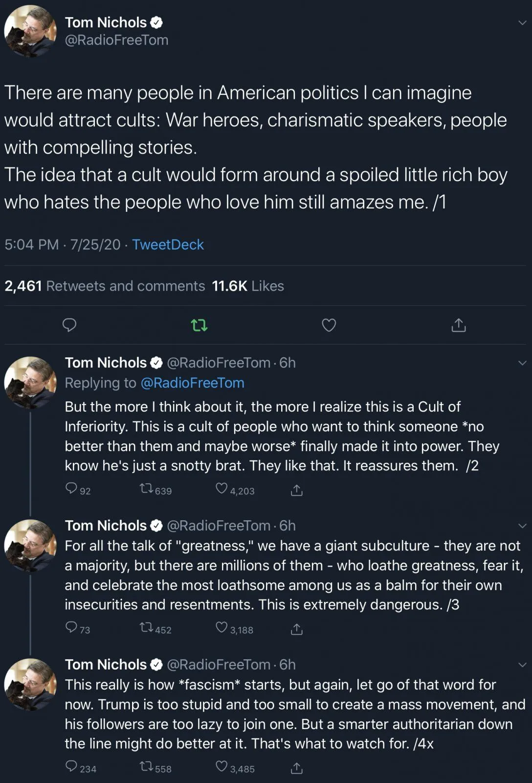532x783 pixels.
Task: Like the tweet with 4,203 likes
Action: [x=222, y=488]
